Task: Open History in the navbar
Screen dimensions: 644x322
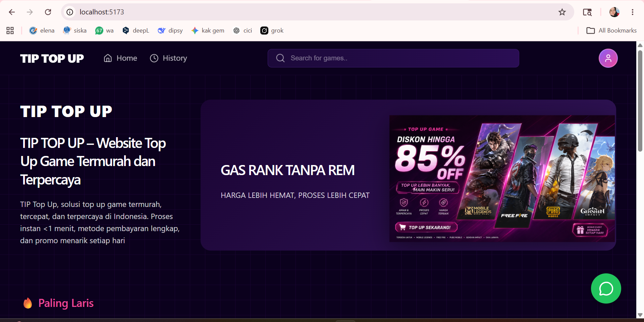Action: click(x=168, y=58)
